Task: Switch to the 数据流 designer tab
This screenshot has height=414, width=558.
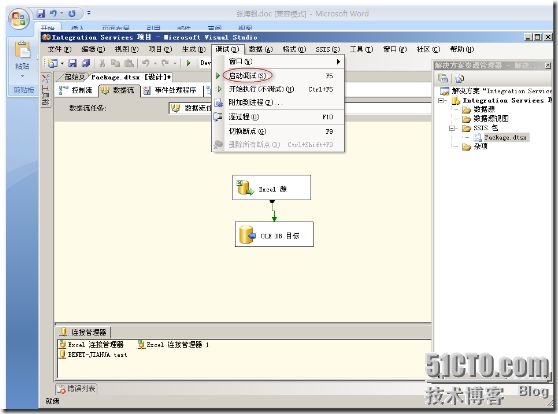Action: 119,90
